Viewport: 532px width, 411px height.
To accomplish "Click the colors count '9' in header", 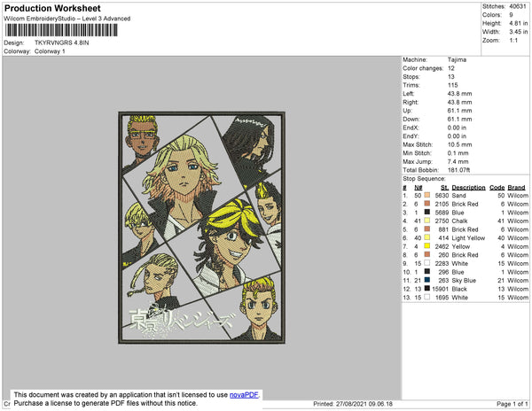I will click(x=511, y=15).
